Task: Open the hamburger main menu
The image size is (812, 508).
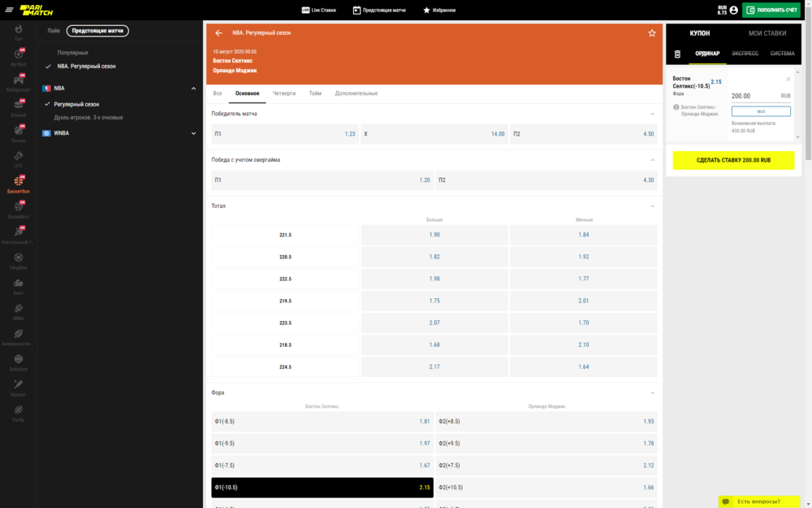Action: tap(9, 10)
